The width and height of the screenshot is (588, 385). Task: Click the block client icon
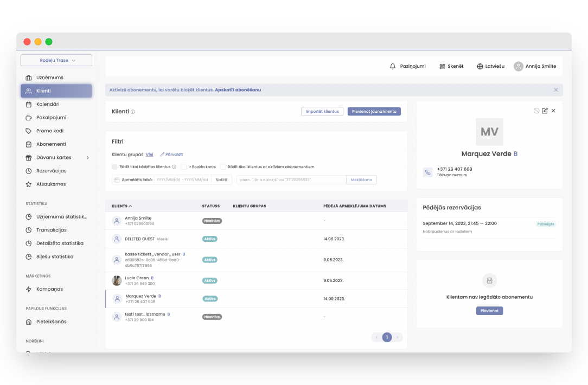tap(536, 111)
